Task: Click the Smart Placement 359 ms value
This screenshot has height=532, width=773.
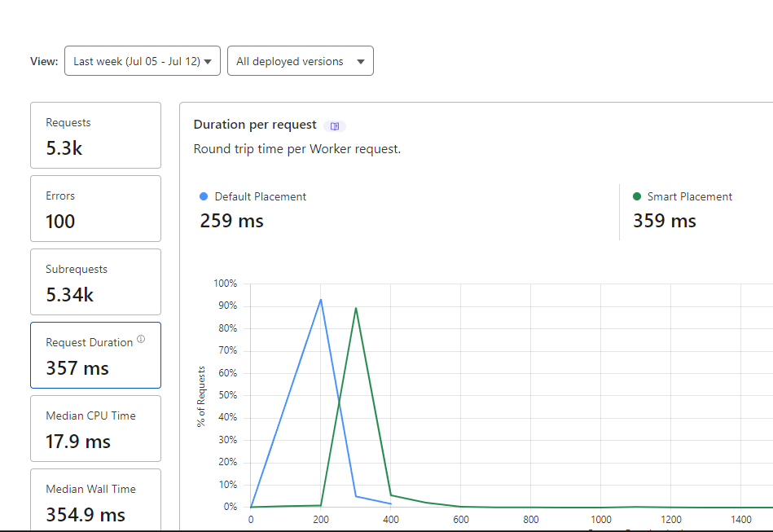Action: click(665, 221)
